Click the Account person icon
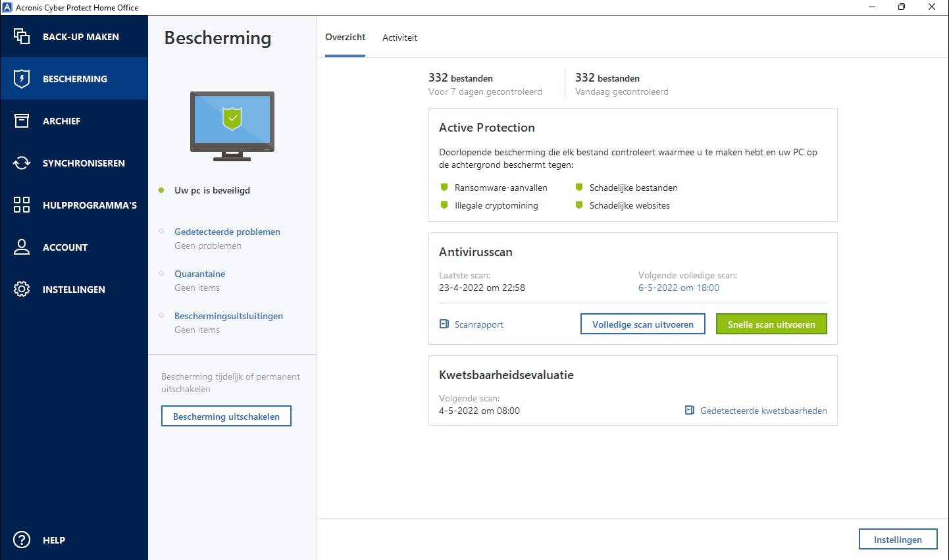Image resolution: width=949 pixels, height=560 pixels. pyautogui.click(x=22, y=247)
